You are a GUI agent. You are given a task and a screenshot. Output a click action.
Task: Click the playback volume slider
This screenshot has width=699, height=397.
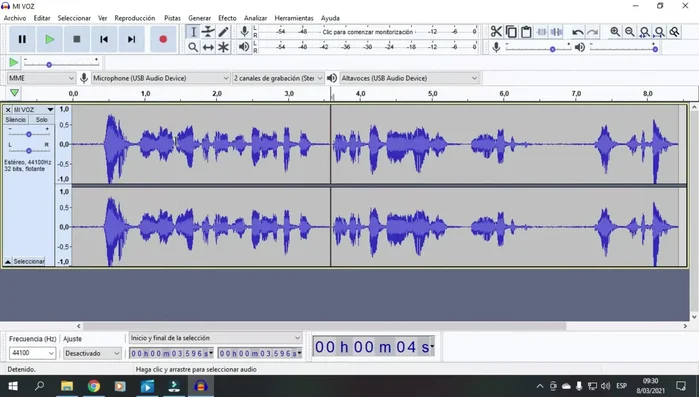(x=623, y=48)
